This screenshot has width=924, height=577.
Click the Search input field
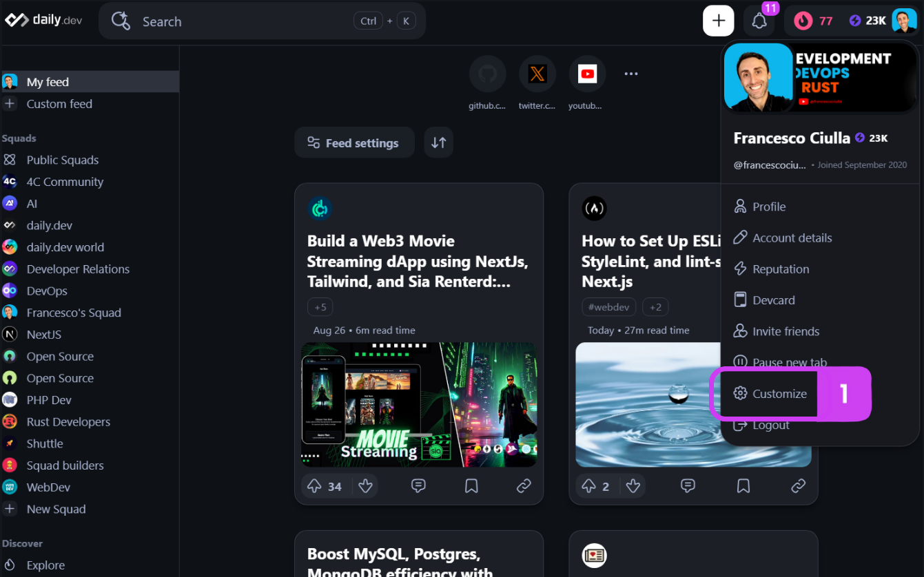pos(262,21)
